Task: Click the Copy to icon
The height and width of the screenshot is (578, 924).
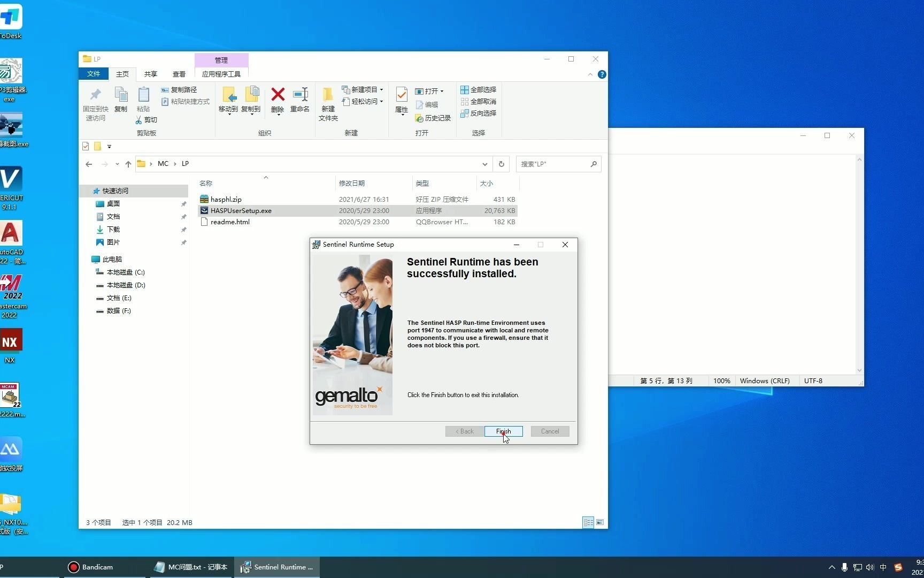Action: (251, 95)
